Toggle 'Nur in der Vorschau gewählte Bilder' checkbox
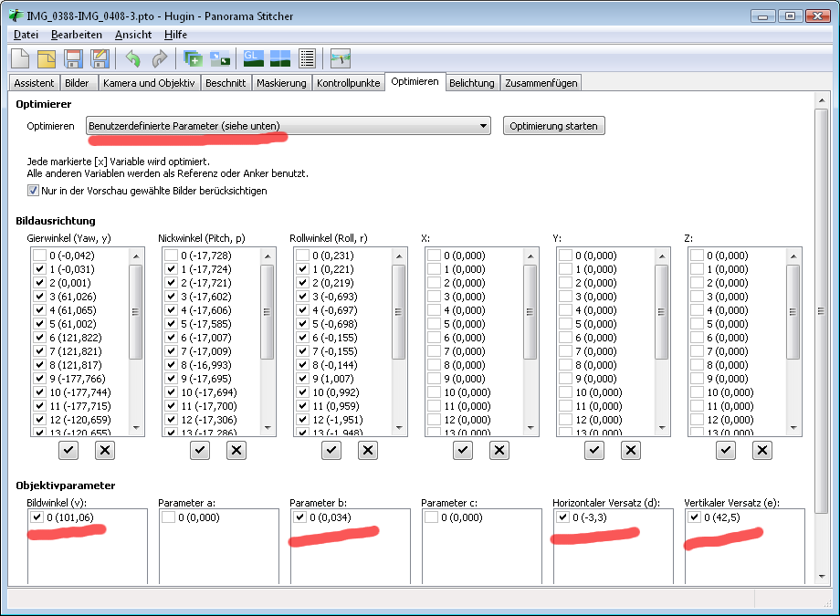 (34, 191)
